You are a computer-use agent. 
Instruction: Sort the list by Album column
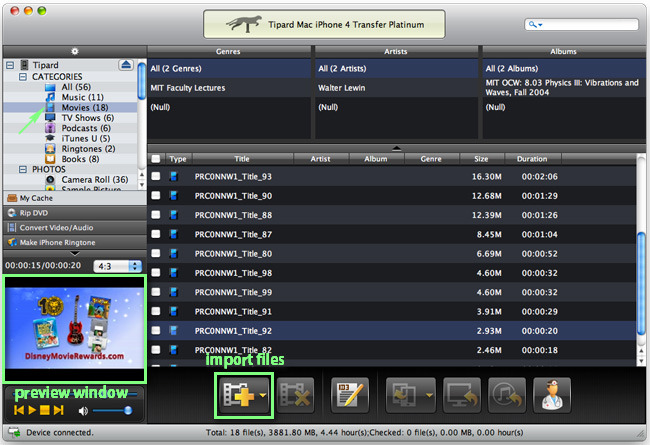point(376,159)
